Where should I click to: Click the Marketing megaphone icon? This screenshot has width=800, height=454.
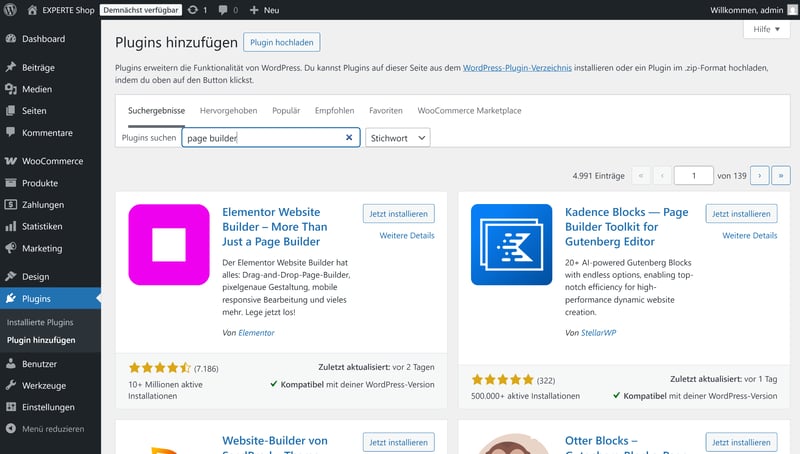(x=11, y=248)
